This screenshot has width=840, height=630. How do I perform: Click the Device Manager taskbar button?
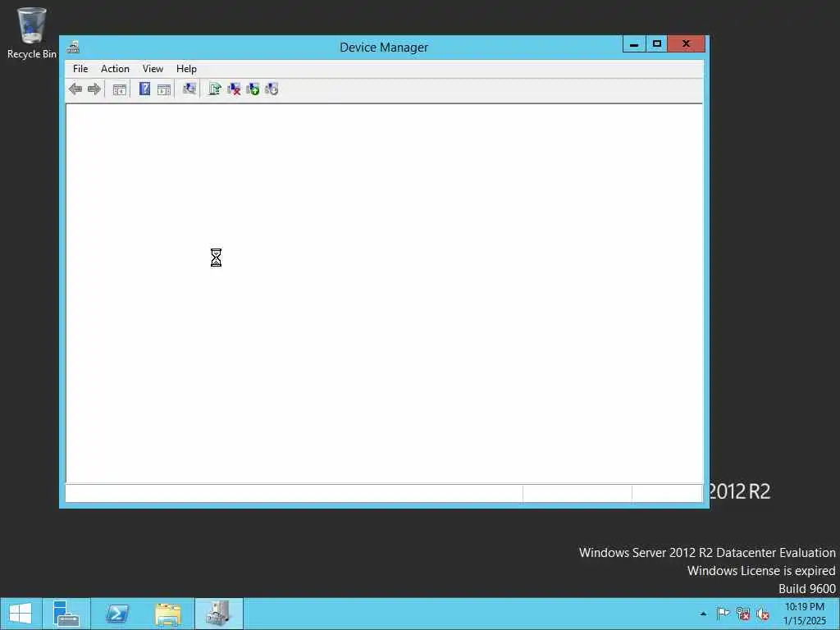click(218, 614)
